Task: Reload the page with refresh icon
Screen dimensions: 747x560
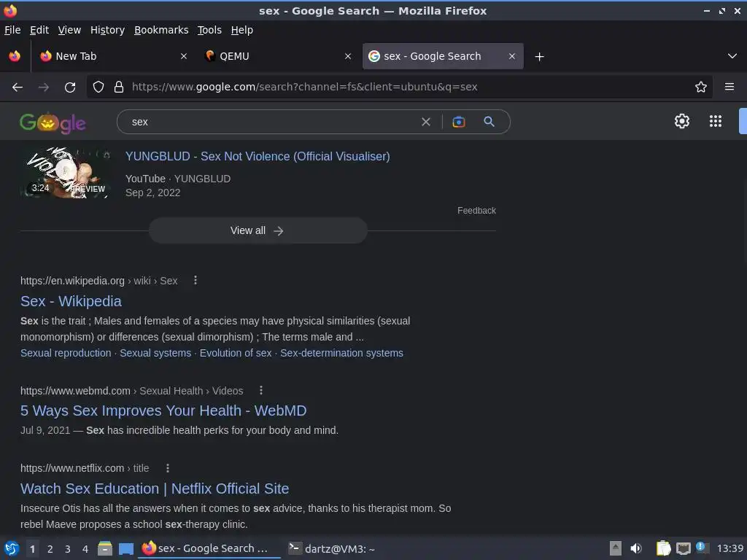Action: [x=70, y=87]
